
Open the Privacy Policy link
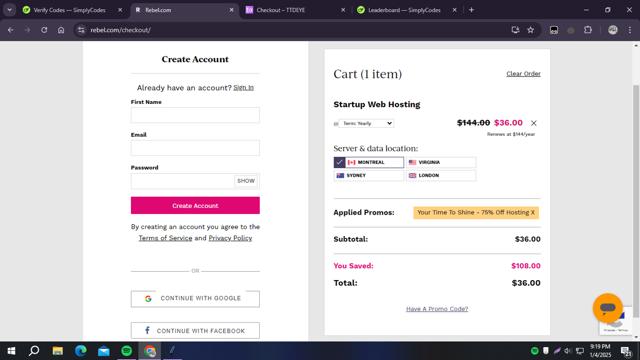[x=230, y=238]
